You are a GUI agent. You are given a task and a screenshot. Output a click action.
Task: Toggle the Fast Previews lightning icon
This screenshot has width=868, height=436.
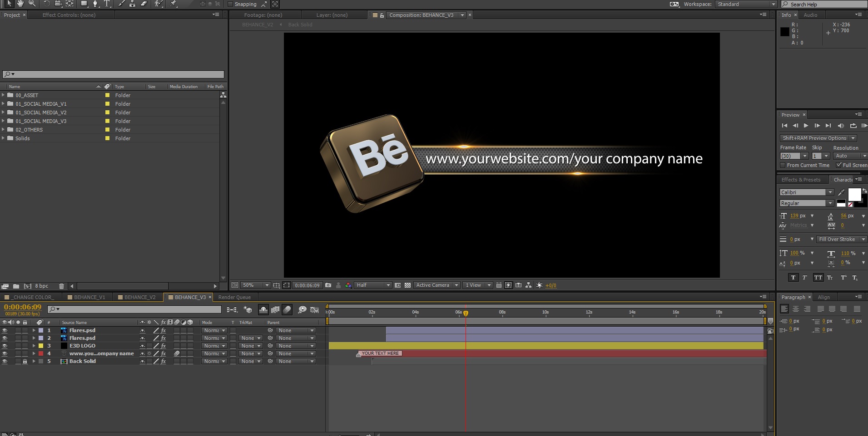[x=508, y=285]
